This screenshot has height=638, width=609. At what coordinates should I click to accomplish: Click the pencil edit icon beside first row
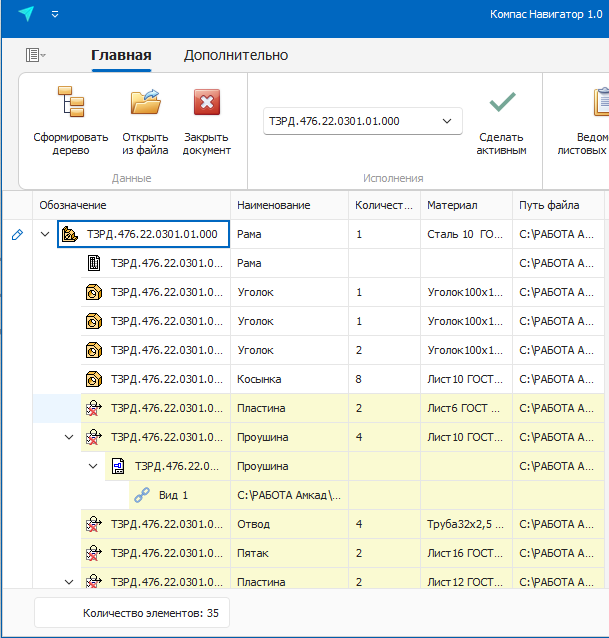coord(17,235)
